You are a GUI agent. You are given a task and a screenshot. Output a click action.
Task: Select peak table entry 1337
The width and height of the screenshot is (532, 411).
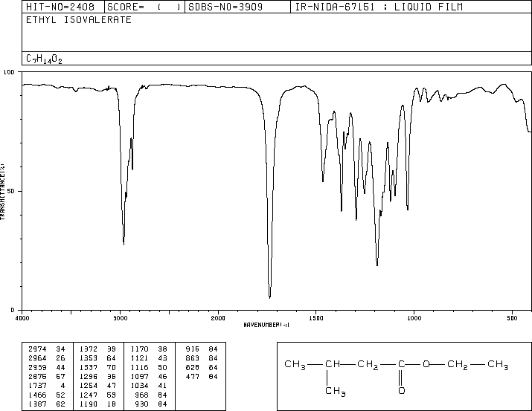click(89, 367)
